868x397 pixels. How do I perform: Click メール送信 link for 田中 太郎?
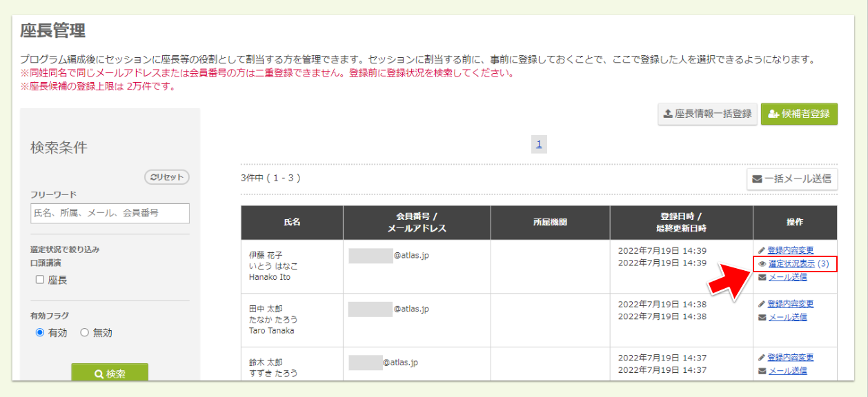coord(787,317)
